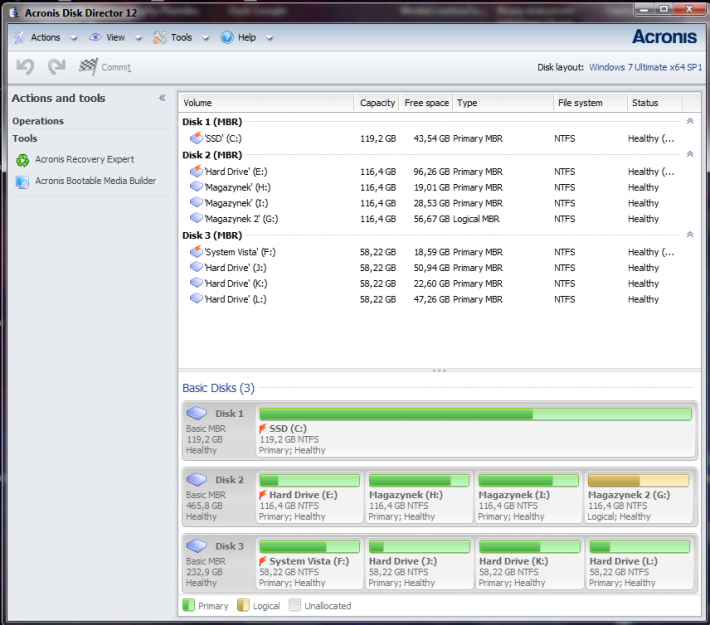Select Magazynek 2 (G:) logical usage bar
The image size is (710, 625).
point(638,480)
